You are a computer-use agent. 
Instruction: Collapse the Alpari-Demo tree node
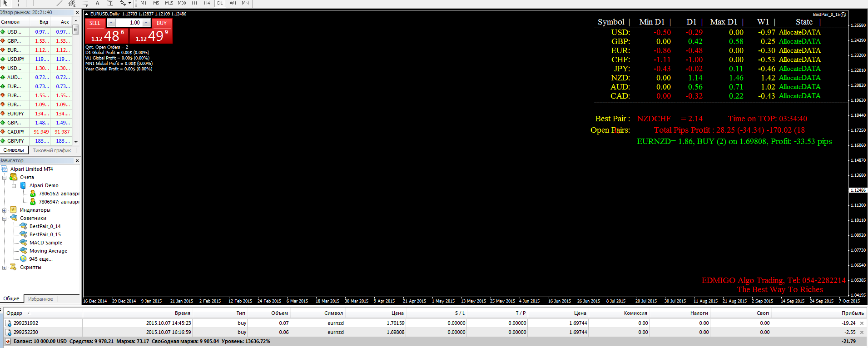click(x=14, y=185)
